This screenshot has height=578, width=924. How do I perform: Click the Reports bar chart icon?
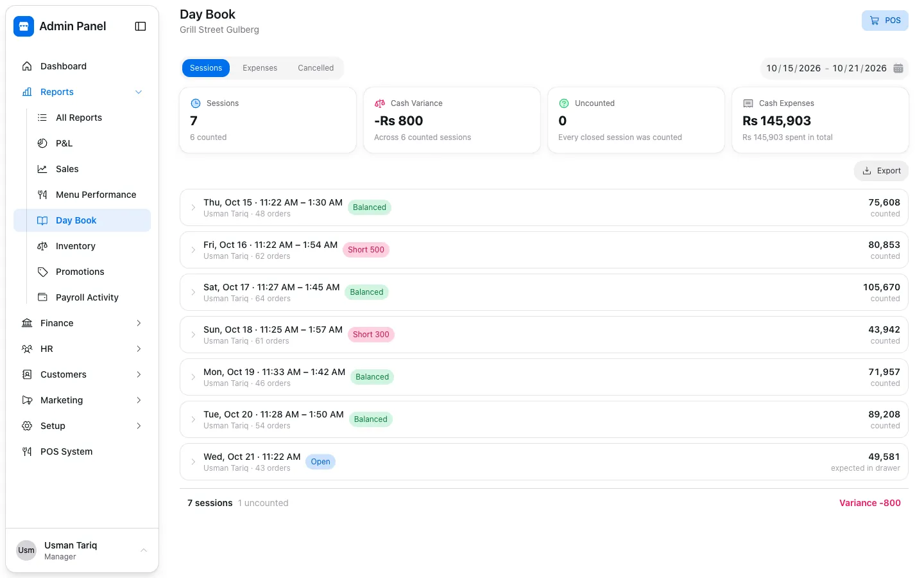tap(27, 92)
